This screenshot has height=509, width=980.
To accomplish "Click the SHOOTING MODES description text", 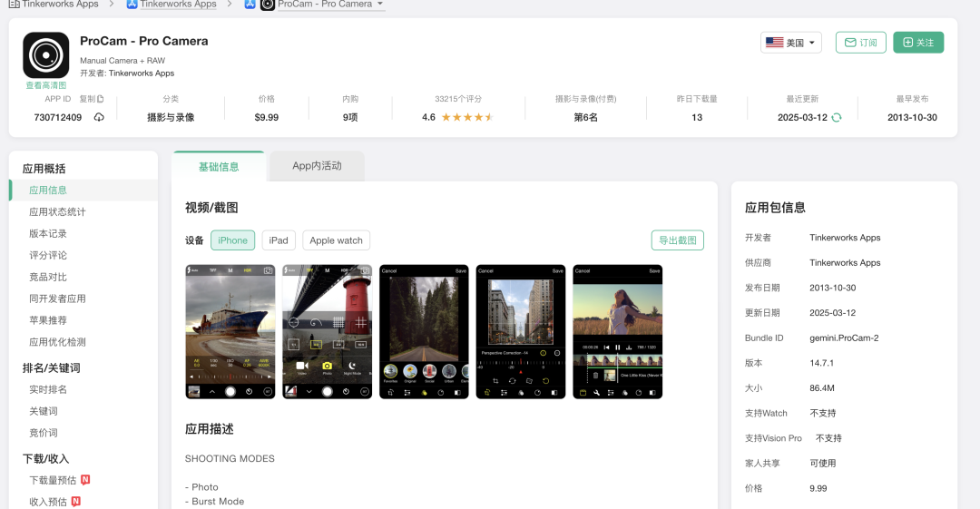I will point(230,458).
